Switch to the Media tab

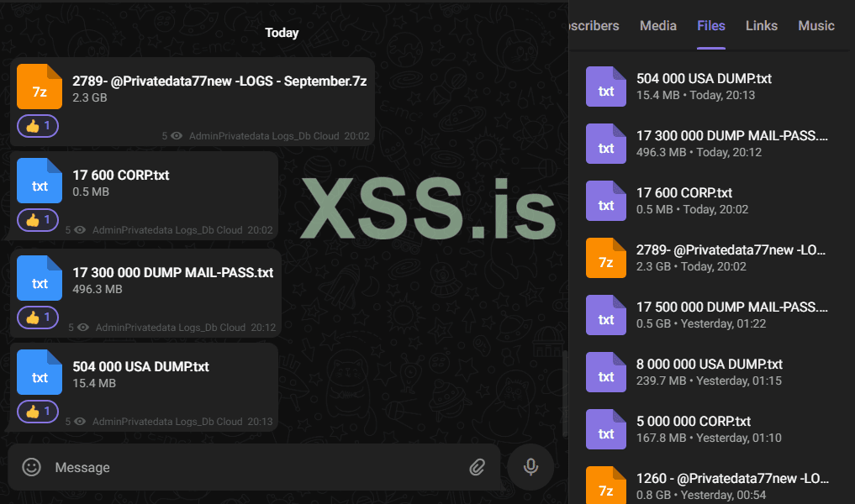tap(658, 25)
